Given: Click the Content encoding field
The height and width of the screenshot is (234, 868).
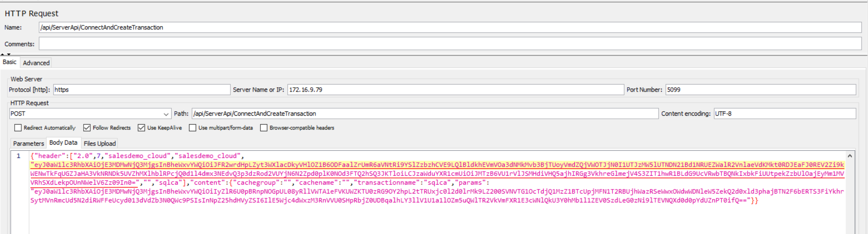Looking at the screenshot, I should [784, 114].
